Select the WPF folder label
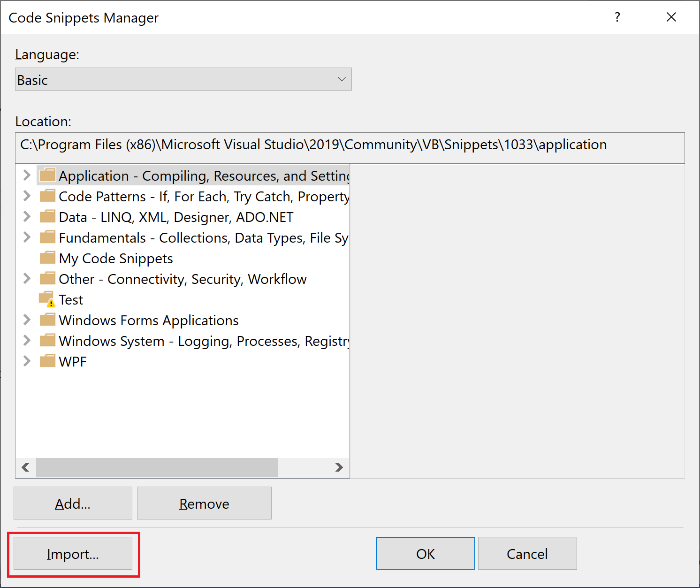The image size is (700, 588). [73, 361]
